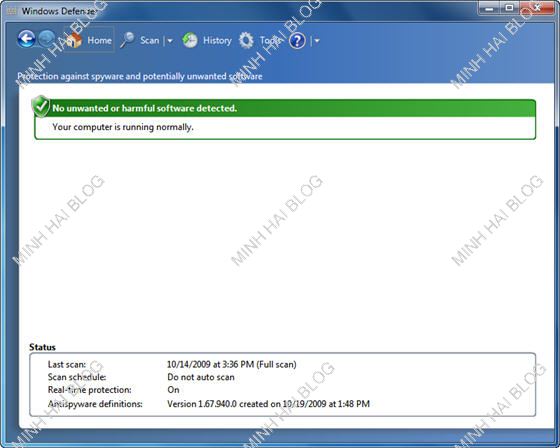
Task: Select 'No unwanted or harmful software detected.' banner
Action: tap(285, 108)
